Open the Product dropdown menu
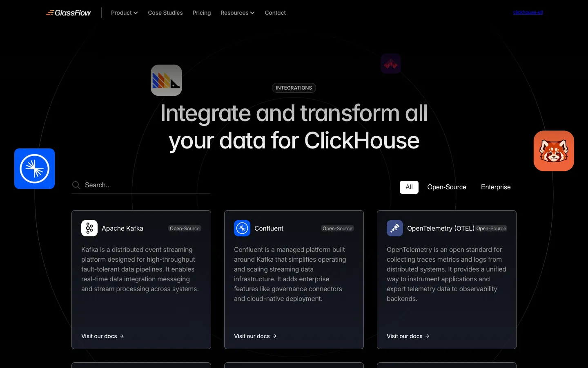Image resolution: width=588 pixels, height=368 pixels. tap(124, 13)
